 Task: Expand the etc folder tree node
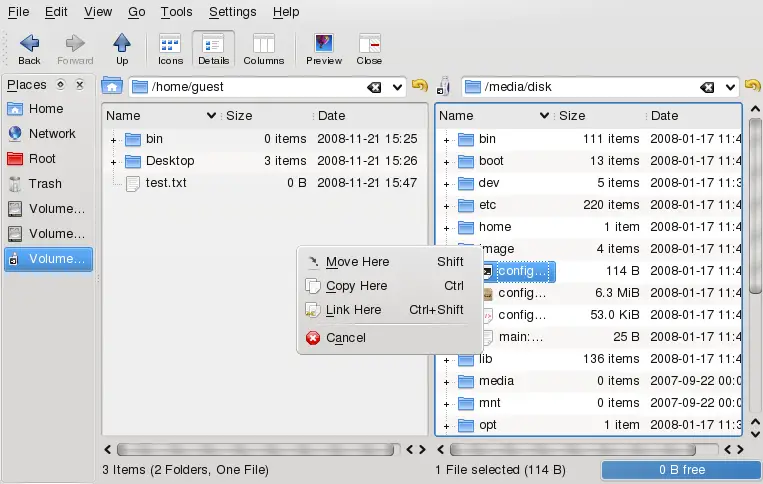(x=446, y=206)
